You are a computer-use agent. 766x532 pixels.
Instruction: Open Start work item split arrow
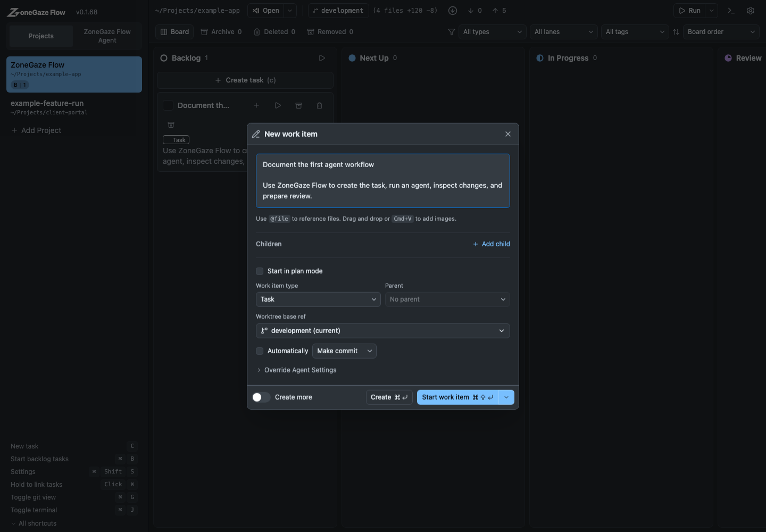click(x=506, y=397)
